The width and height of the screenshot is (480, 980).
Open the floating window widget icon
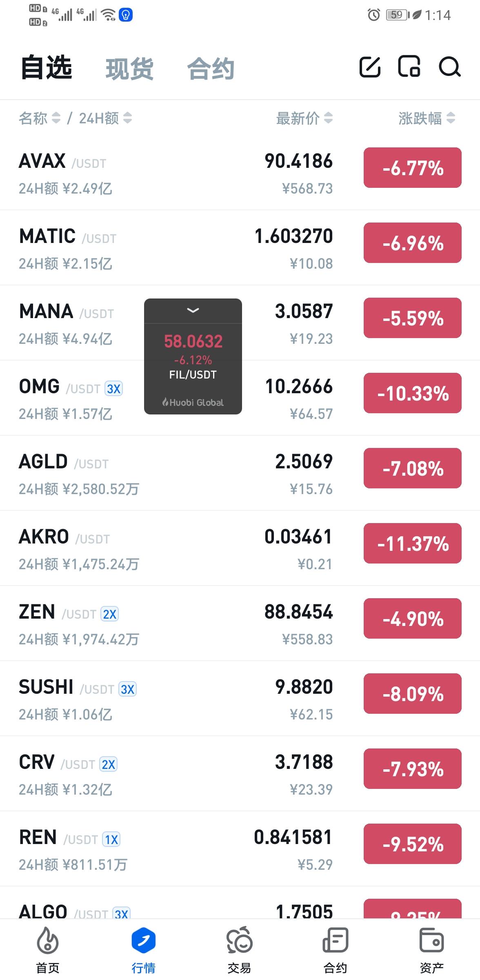(x=409, y=67)
